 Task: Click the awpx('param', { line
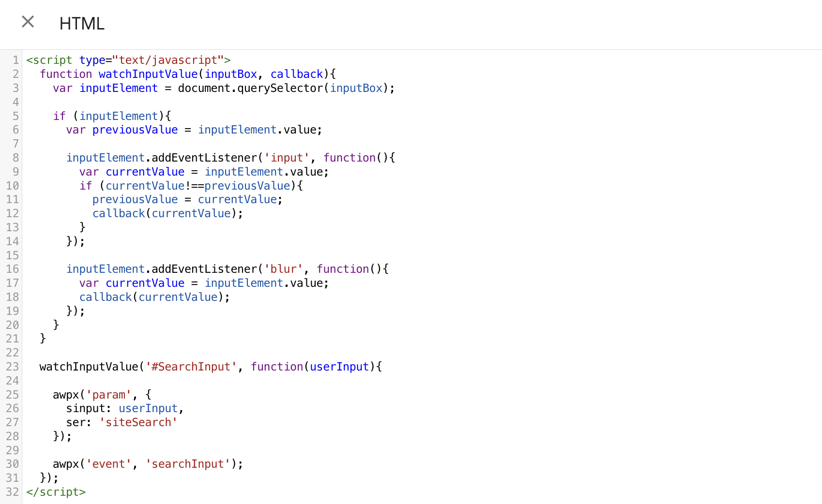click(x=102, y=395)
